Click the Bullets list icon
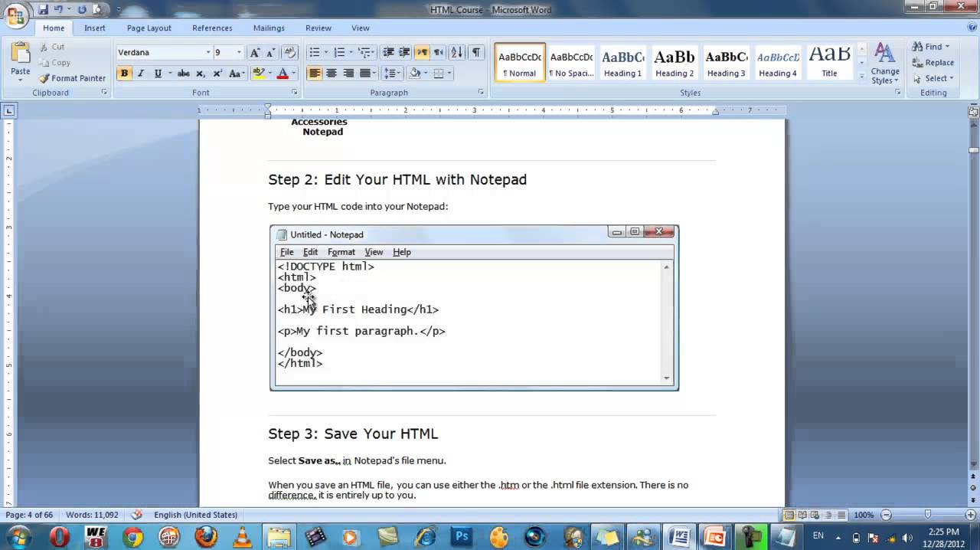The height and width of the screenshot is (550, 980). [314, 53]
